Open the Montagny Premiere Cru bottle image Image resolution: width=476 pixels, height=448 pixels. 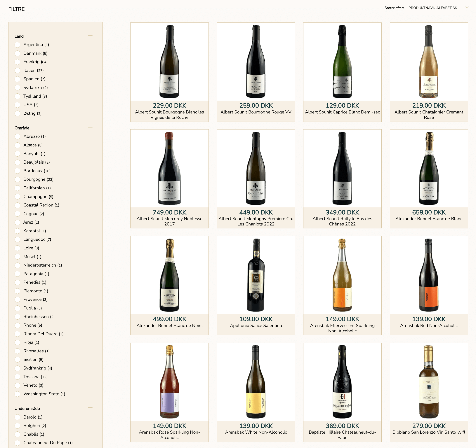(256, 168)
